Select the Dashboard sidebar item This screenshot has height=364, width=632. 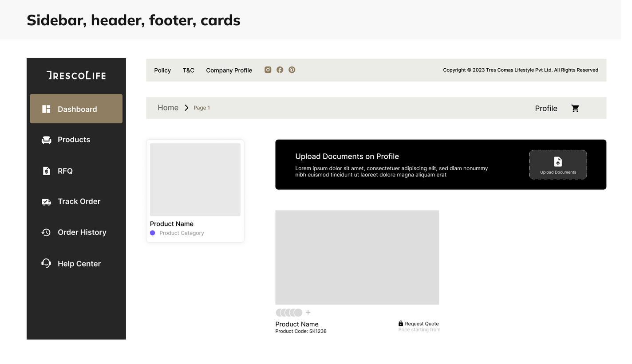(76, 109)
